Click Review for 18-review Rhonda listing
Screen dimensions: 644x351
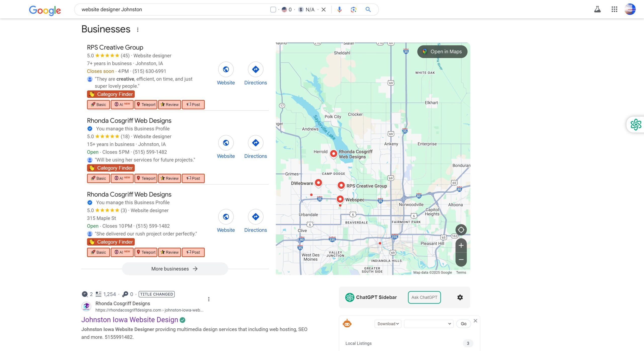click(170, 178)
